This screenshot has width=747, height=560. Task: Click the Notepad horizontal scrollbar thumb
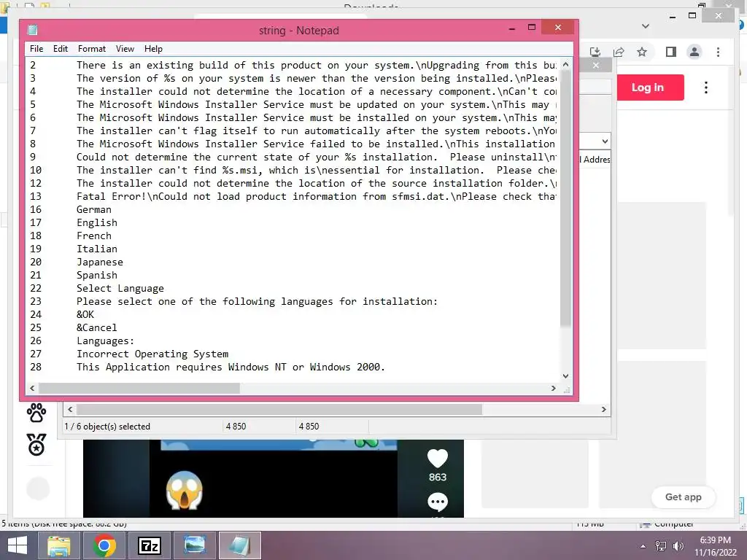[x=139, y=388]
